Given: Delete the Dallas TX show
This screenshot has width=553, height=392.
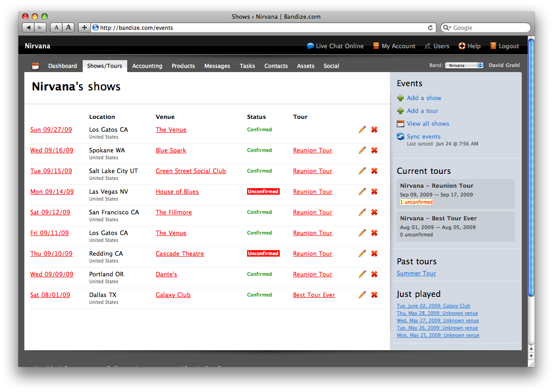Looking at the screenshot, I should point(374,295).
